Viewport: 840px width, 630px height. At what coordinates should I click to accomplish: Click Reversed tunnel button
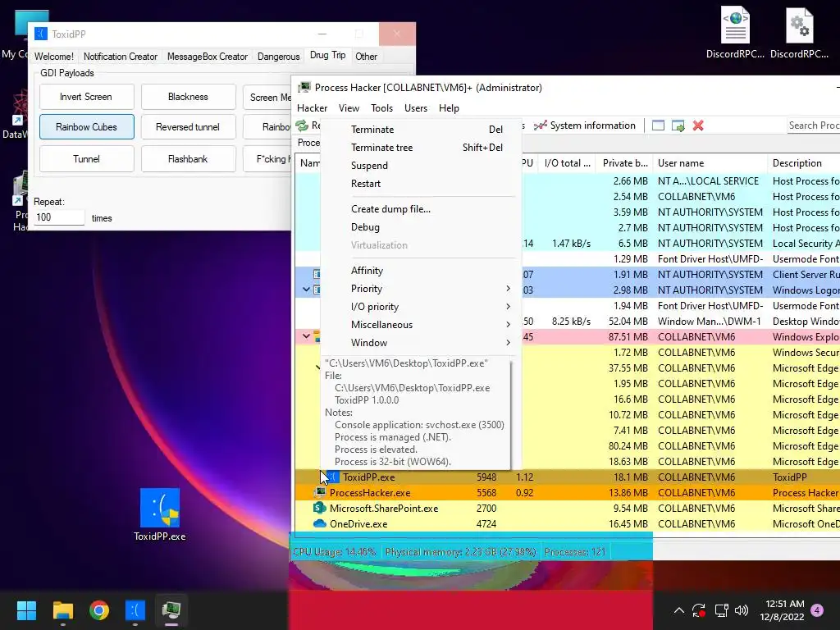(188, 127)
